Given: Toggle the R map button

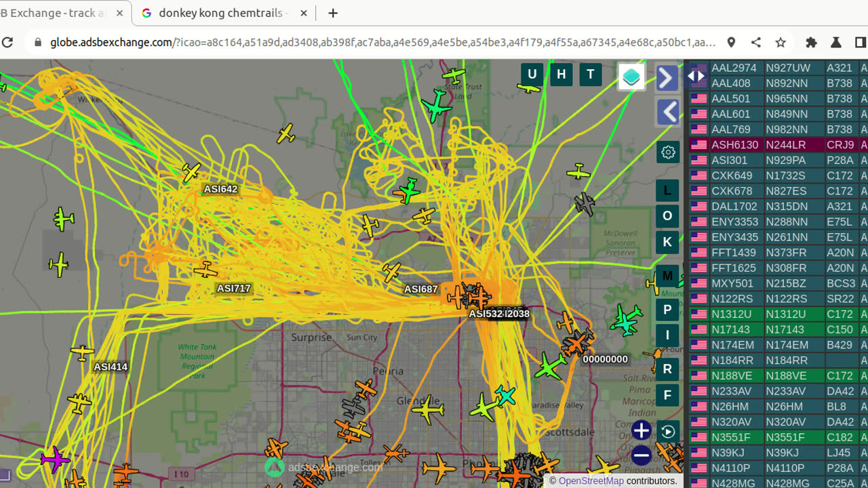Looking at the screenshot, I should point(667,369).
